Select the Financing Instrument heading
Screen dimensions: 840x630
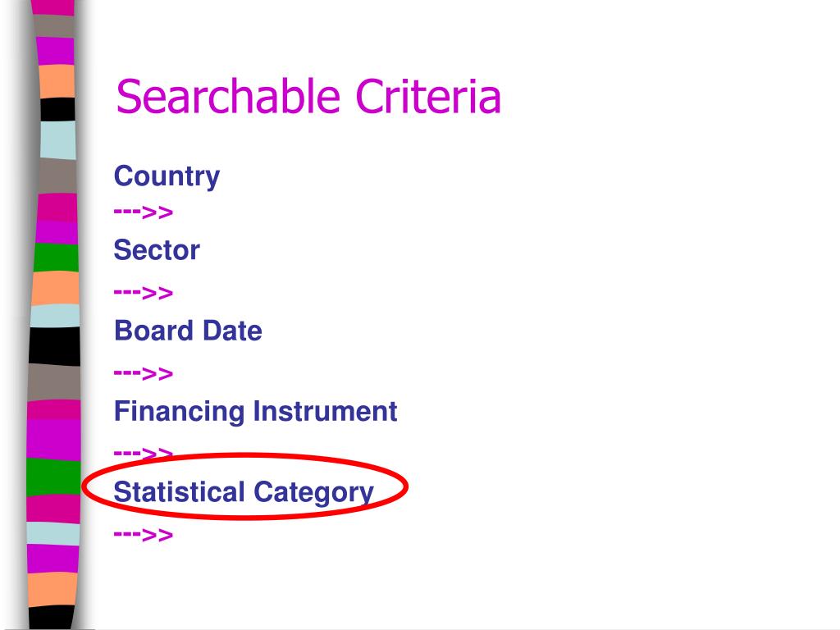pos(256,412)
